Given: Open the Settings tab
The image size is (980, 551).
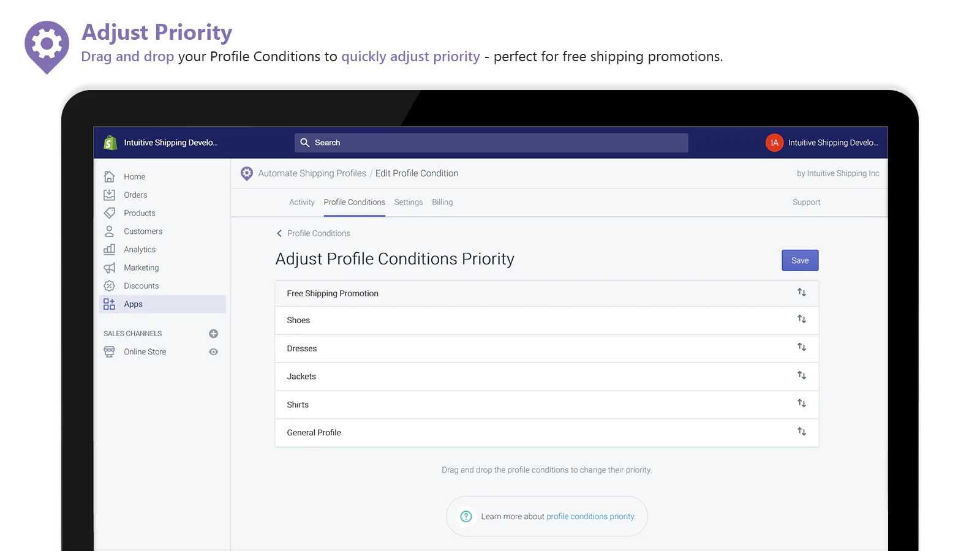Looking at the screenshot, I should click(409, 202).
